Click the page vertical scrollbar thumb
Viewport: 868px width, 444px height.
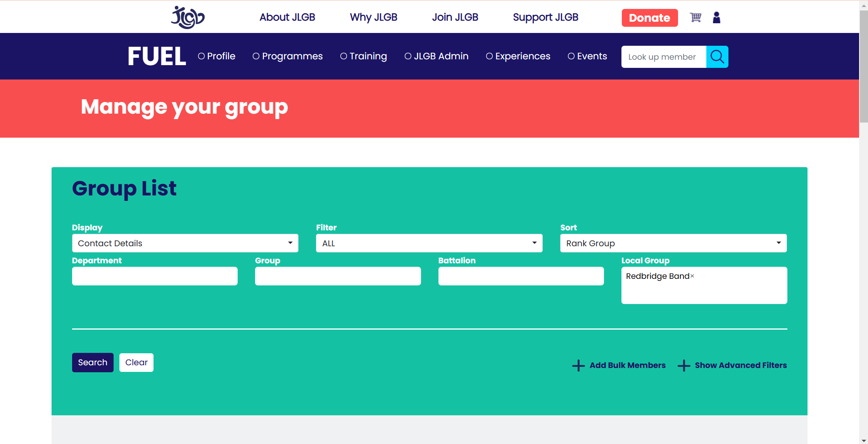[x=864, y=66]
